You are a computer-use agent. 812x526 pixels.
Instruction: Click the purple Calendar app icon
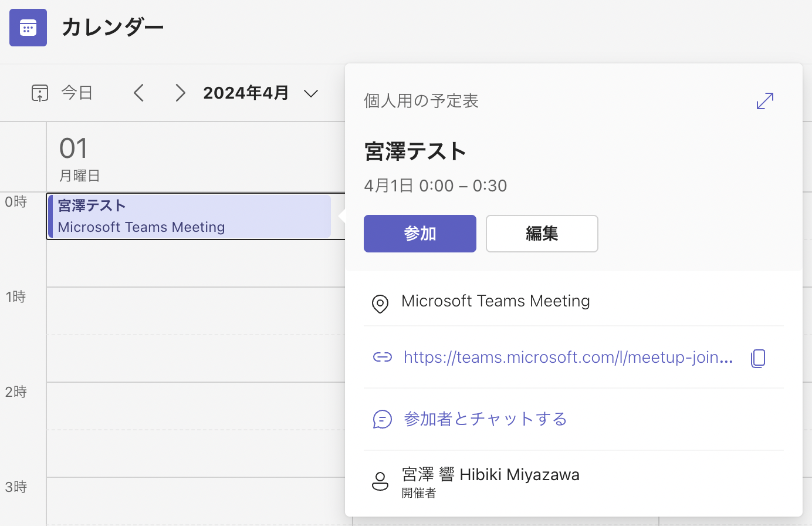28,28
